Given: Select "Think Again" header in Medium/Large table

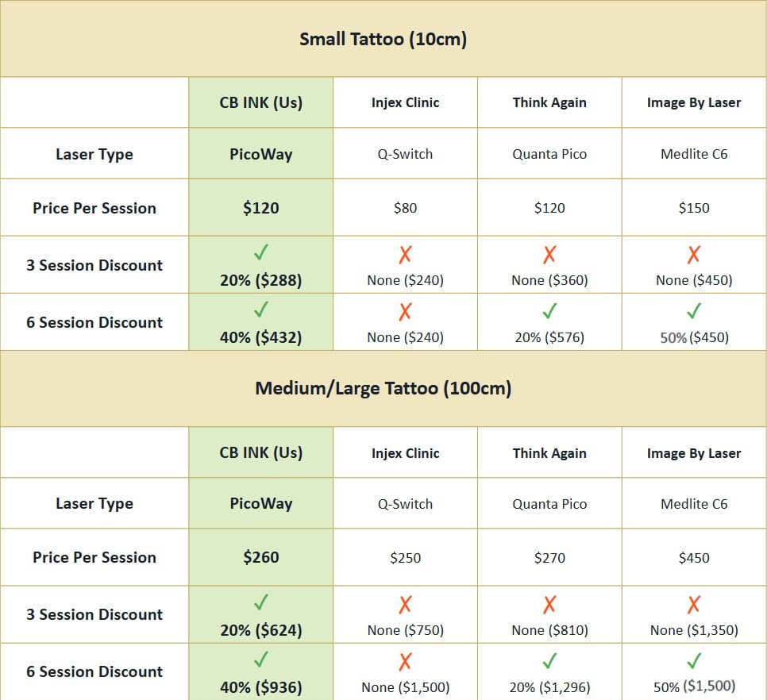Looking at the screenshot, I should pyautogui.click(x=549, y=453).
